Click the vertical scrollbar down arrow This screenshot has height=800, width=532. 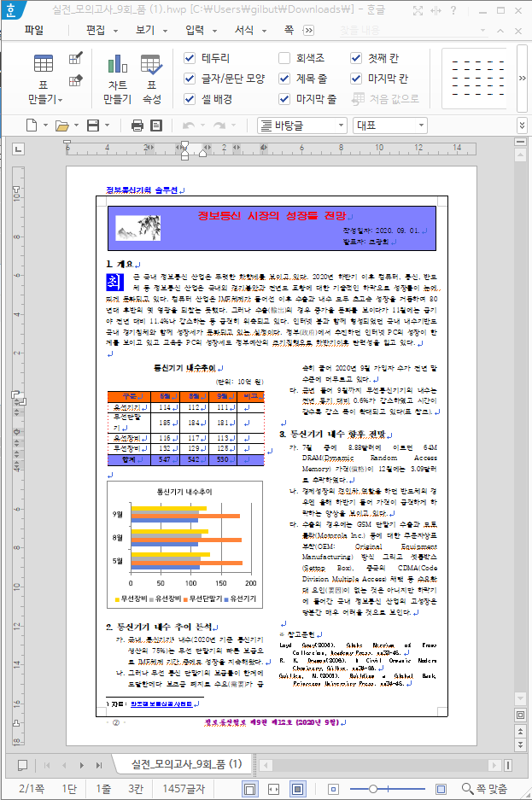pyautogui.click(x=520, y=698)
